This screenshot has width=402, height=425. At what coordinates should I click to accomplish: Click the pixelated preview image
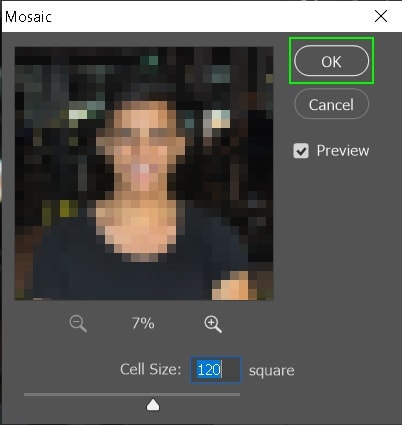144,173
